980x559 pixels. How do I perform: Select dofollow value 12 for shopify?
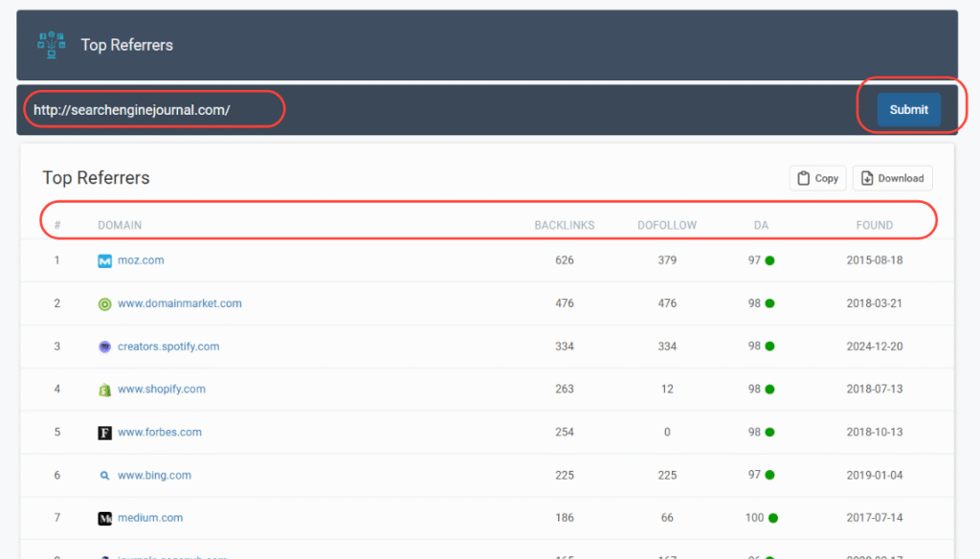667,389
